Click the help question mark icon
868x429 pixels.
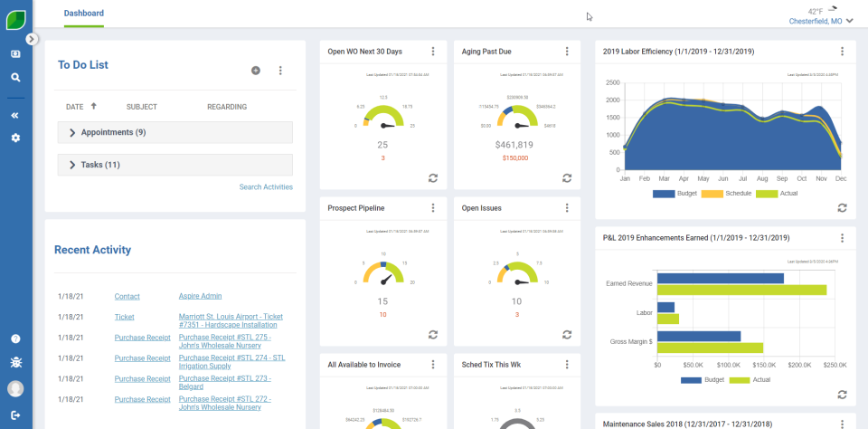15,338
